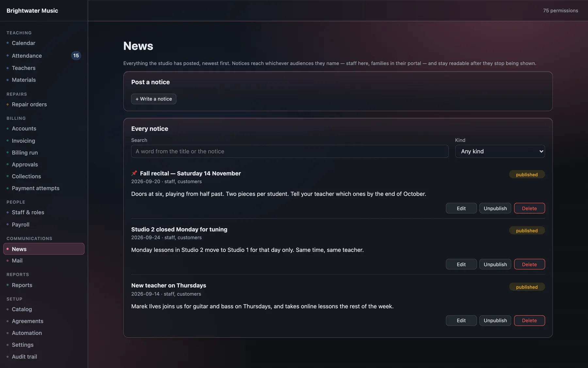Viewport: 588px width, 368px height.
Task: Click the pin icon beside Fall recital
Action: [134, 173]
